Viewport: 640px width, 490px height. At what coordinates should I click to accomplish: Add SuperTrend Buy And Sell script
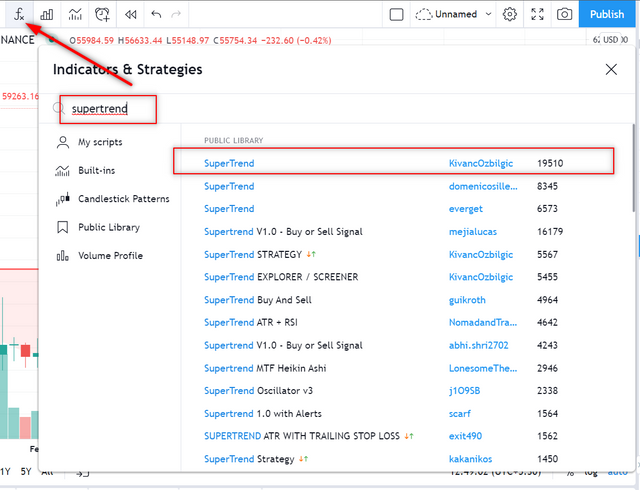point(393,300)
